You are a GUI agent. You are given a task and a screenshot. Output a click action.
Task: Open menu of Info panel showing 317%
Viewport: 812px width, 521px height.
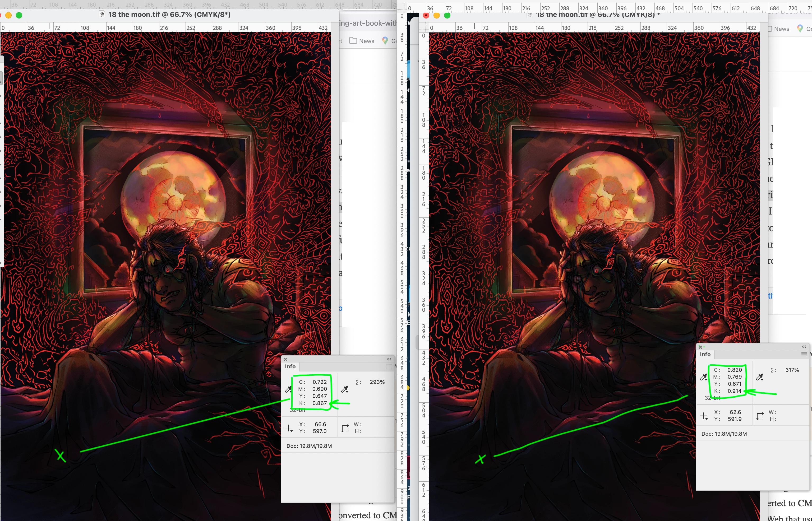804,354
